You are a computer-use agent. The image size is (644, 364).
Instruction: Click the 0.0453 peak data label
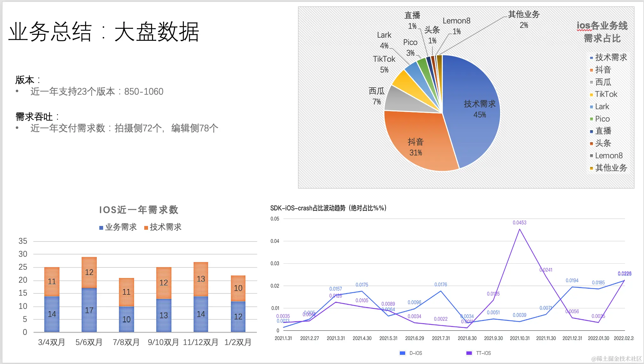(519, 223)
